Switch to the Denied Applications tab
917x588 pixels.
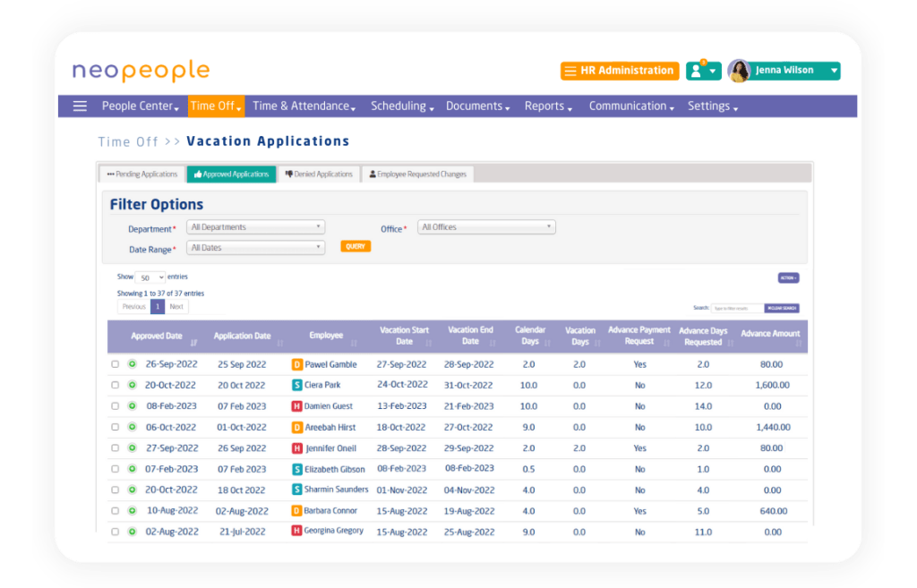tap(319, 175)
